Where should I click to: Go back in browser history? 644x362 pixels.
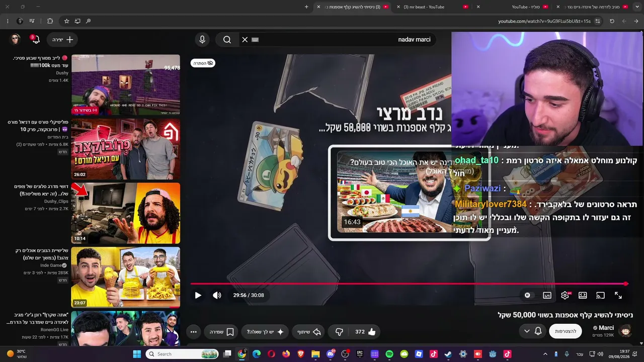(x=636, y=21)
